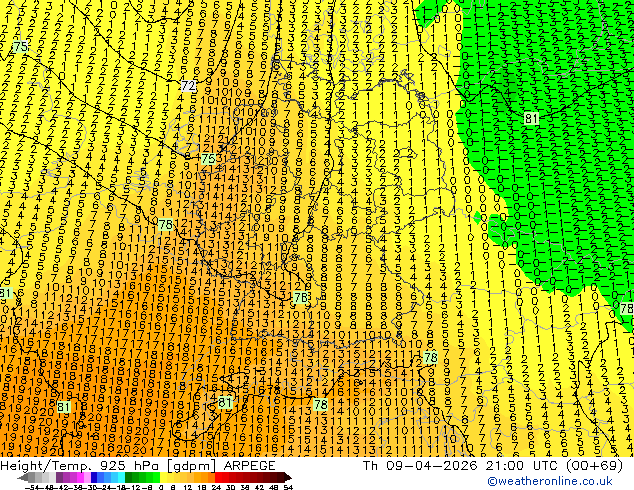634x490 pixels.
Task: Click the '(00+69)' forecast hour label
Action: click(x=595, y=465)
